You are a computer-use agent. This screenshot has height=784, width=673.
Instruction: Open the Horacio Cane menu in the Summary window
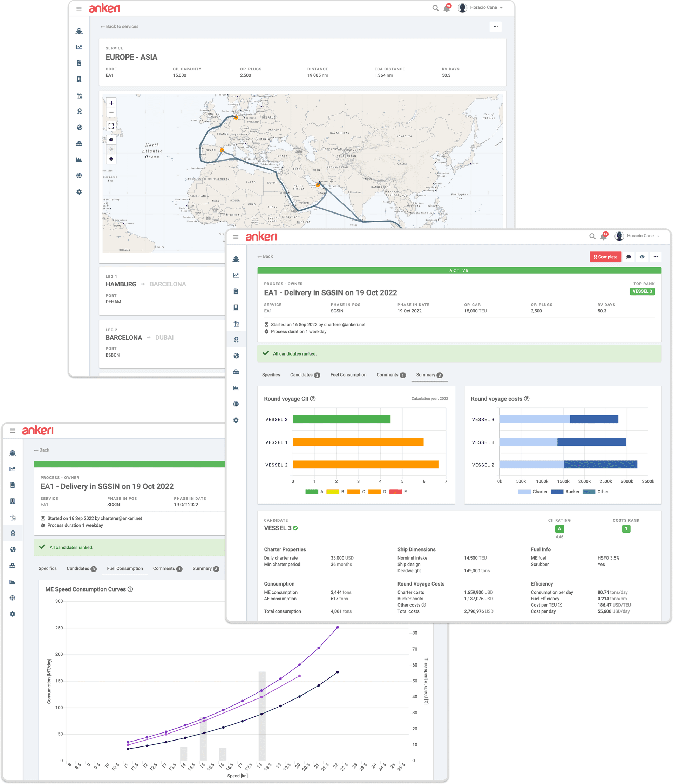coord(638,236)
